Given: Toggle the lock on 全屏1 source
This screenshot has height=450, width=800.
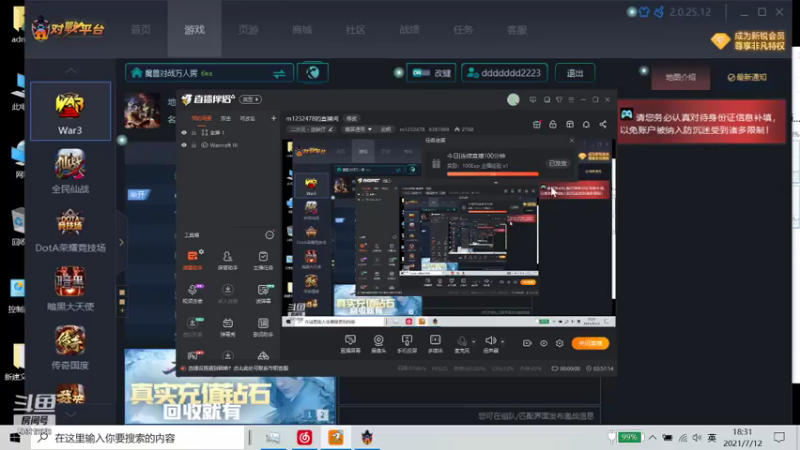Looking at the screenshot, I should (x=194, y=133).
